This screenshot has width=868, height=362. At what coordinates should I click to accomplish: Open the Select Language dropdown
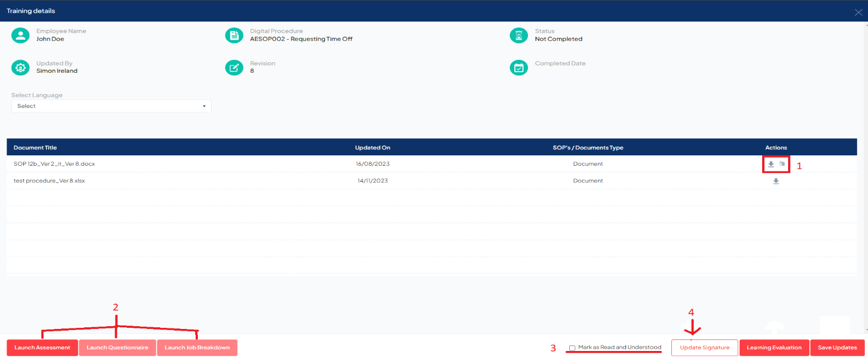[111, 106]
